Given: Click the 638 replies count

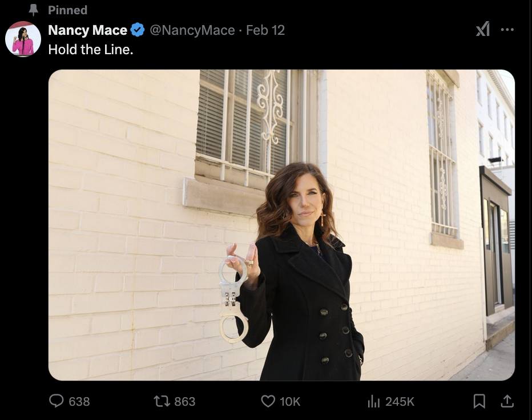Looking at the screenshot, I should (79, 401).
